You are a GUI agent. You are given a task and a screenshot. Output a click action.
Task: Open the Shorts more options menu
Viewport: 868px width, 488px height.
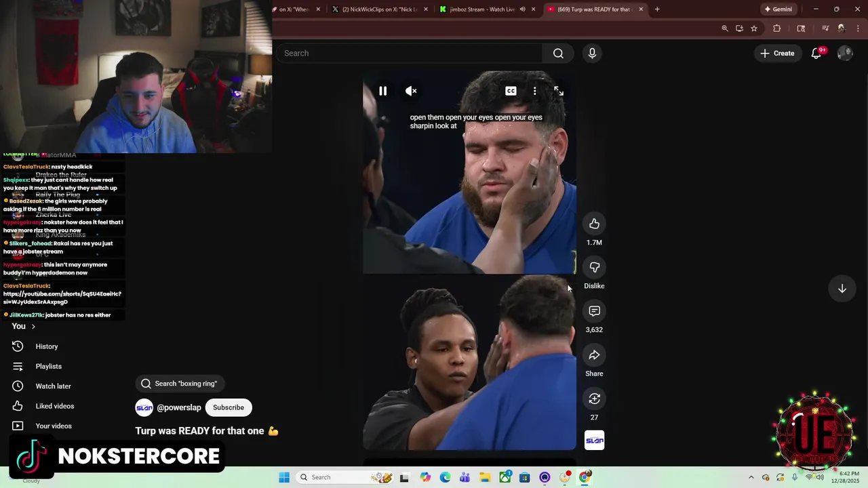535,91
